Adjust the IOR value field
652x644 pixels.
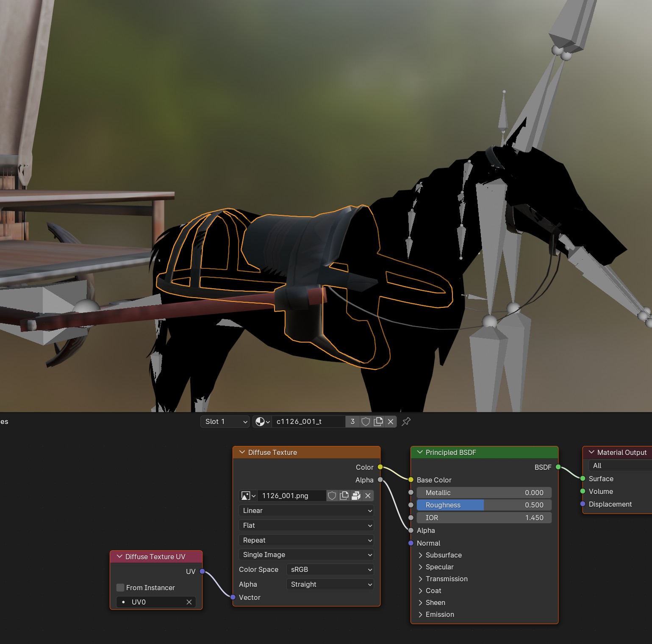click(x=484, y=518)
